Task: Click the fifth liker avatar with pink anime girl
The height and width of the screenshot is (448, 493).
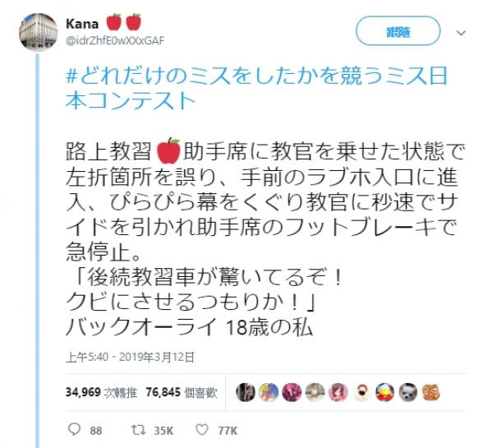Action: pyautogui.click(x=339, y=392)
